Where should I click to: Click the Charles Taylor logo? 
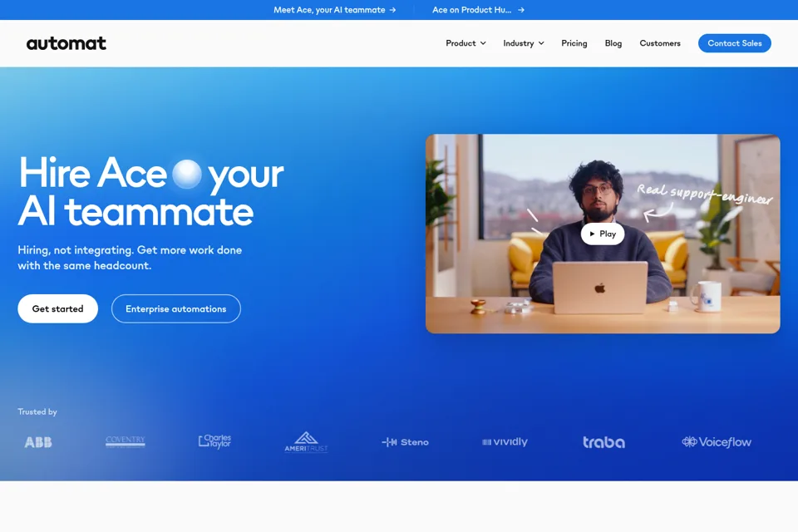(x=214, y=441)
